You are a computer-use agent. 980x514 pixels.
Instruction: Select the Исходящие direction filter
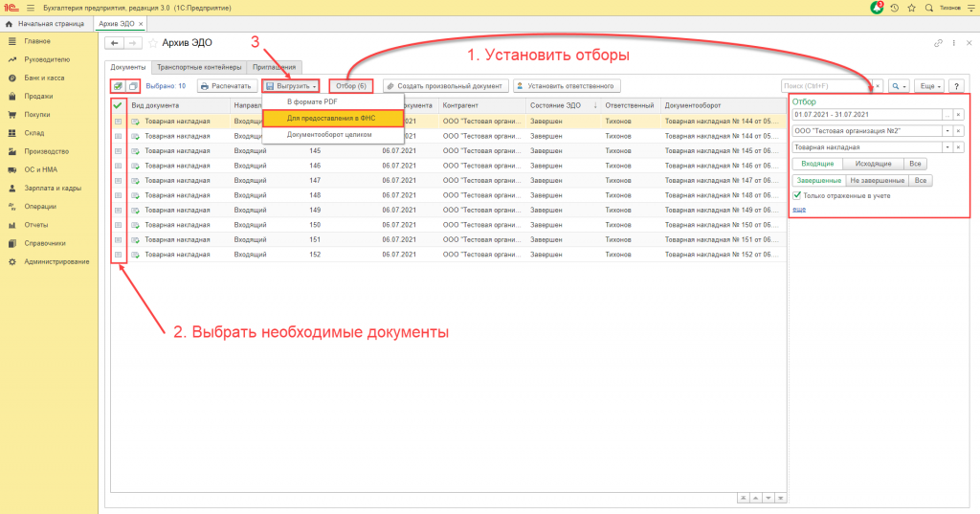coord(873,164)
